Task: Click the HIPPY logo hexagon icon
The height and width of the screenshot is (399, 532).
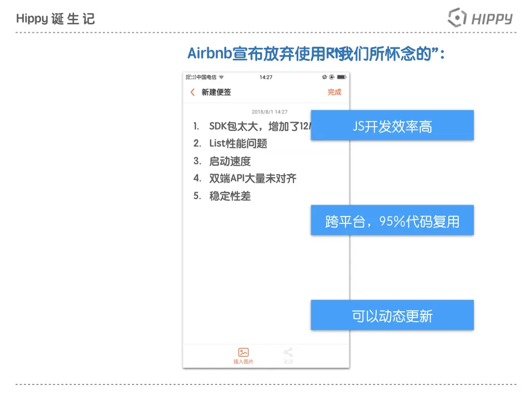Action: pos(457,18)
